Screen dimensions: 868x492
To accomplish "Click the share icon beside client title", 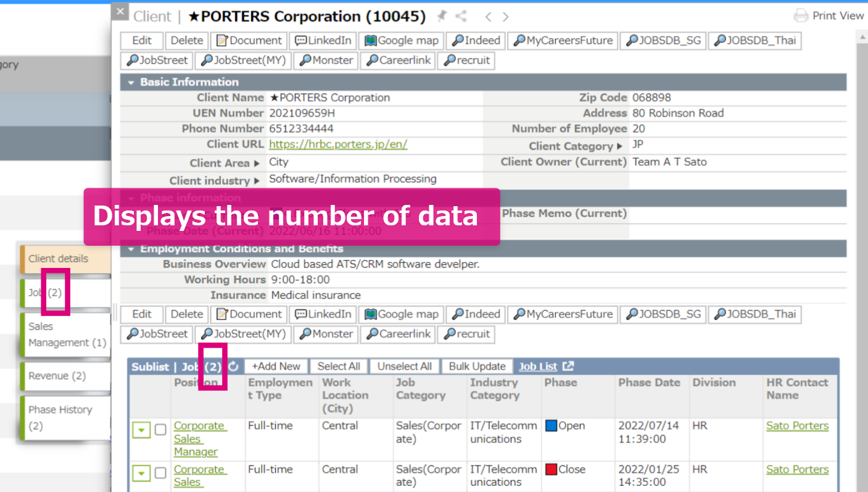I will 461,17.
